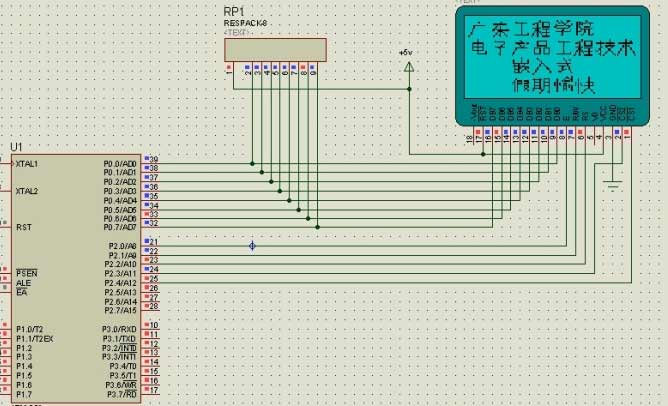Click the P3.7/RD pin label
668x406 pixels.
point(122,394)
